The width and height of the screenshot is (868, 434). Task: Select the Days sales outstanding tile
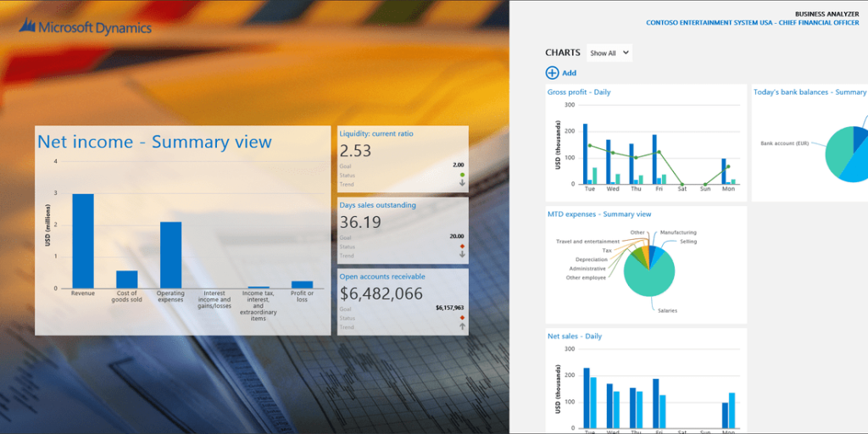[403, 231]
